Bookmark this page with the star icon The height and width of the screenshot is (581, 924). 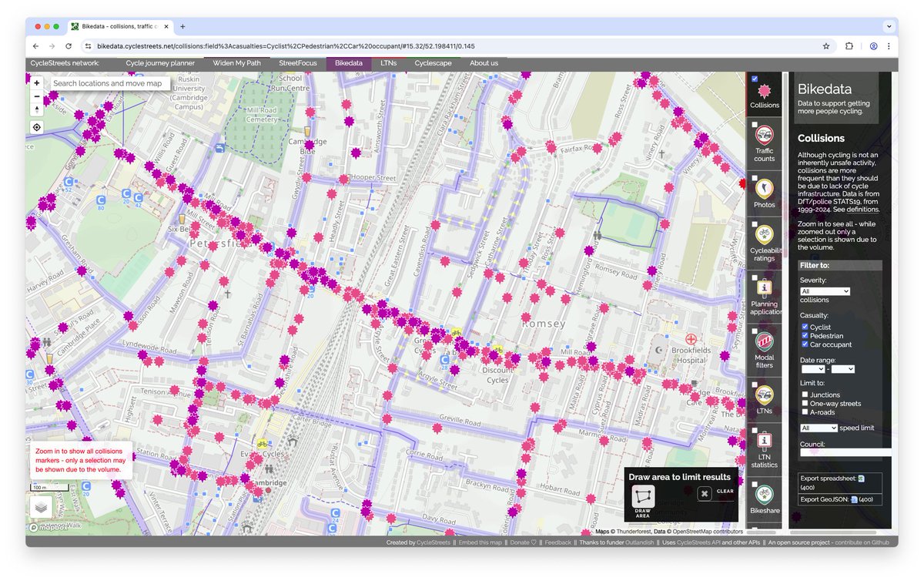click(x=826, y=46)
